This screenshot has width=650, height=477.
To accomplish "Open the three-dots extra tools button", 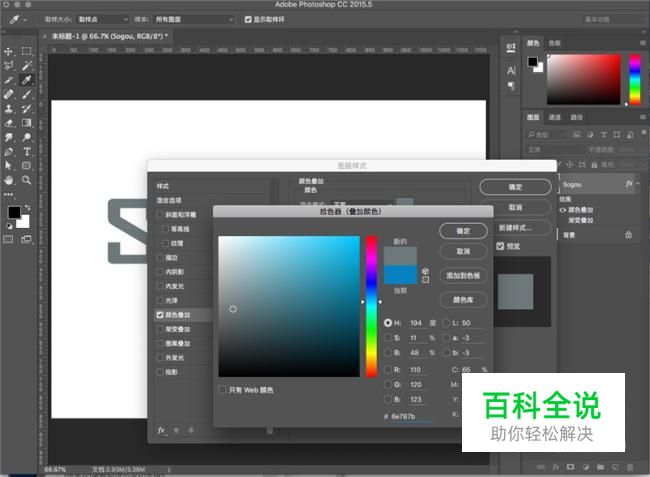I will [8, 194].
